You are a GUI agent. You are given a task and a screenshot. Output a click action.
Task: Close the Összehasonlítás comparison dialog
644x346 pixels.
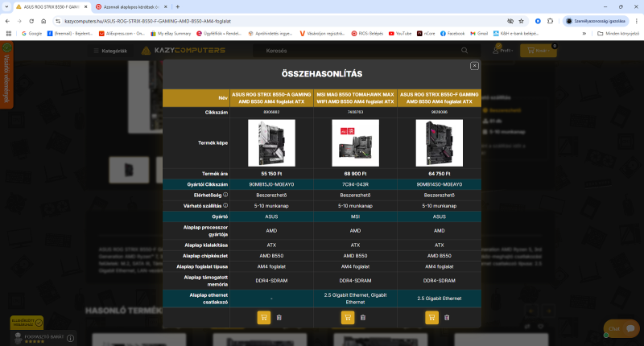[x=474, y=66]
